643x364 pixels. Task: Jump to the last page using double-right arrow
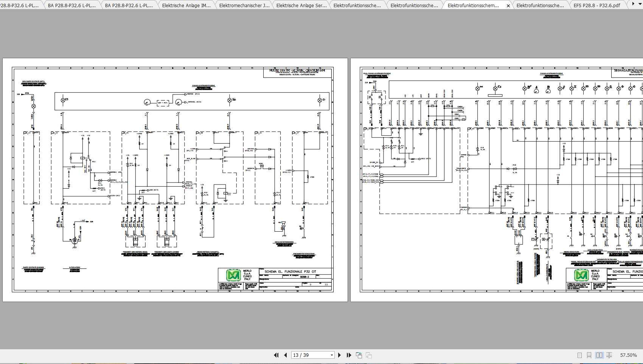(349, 355)
